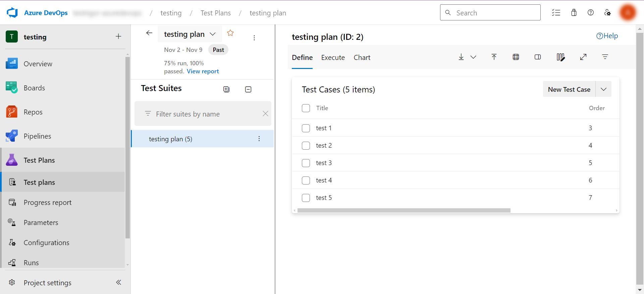Switch to the Chart tab
This screenshot has width=644, height=294.
tap(362, 58)
